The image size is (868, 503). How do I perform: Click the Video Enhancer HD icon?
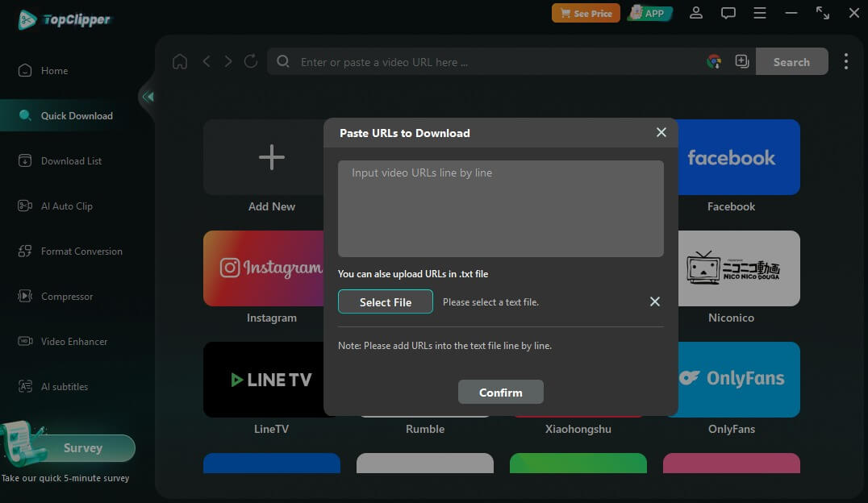coord(25,341)
